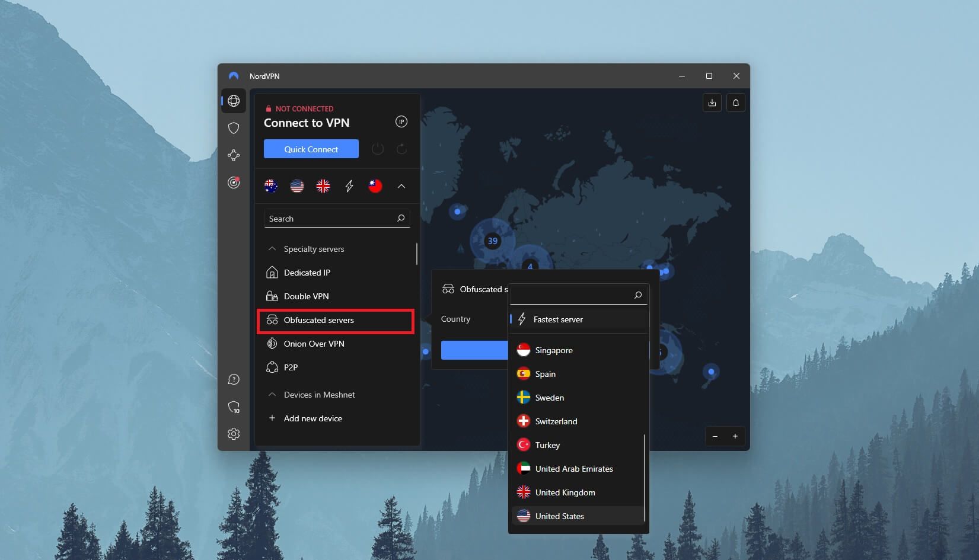Close the NordVPN window
The image size is (979, 560).
pos(736,76)
